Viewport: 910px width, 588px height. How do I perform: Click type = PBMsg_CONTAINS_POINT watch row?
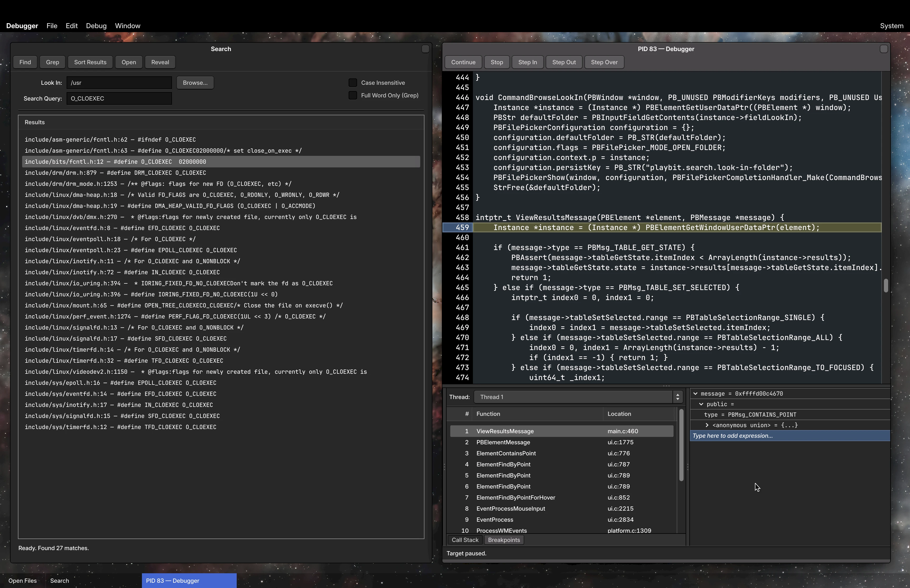click(x=790, y=415)
